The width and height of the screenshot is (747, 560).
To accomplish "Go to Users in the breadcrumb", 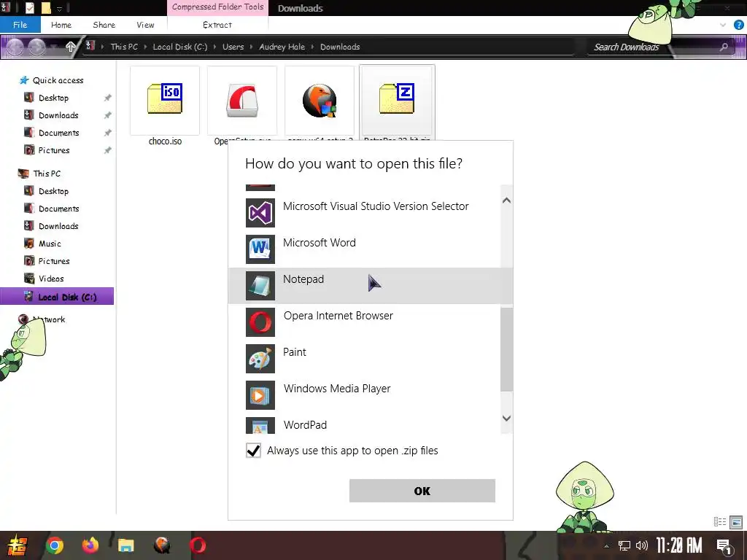I will [233, 47].
